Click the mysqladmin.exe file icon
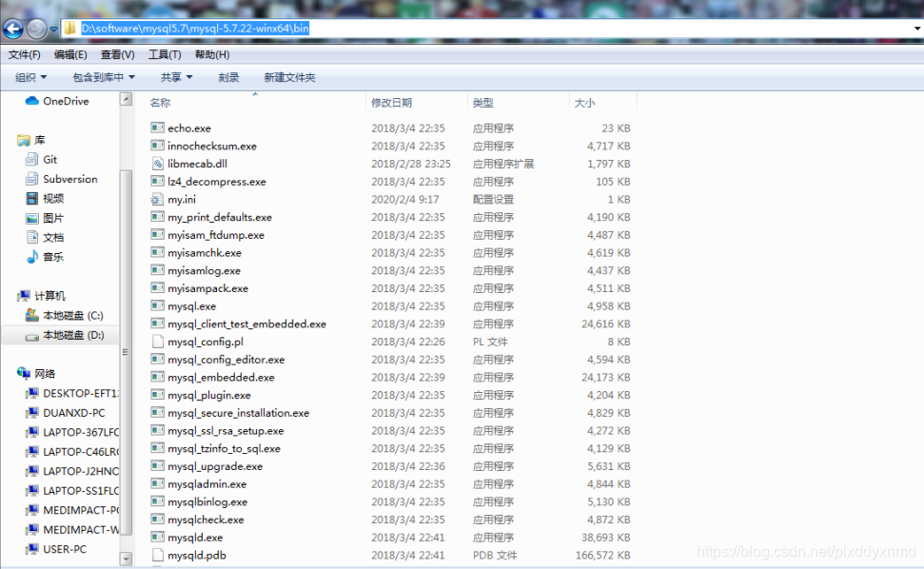Viewport: 924px width, 569px height. click(x=157, y=483)
